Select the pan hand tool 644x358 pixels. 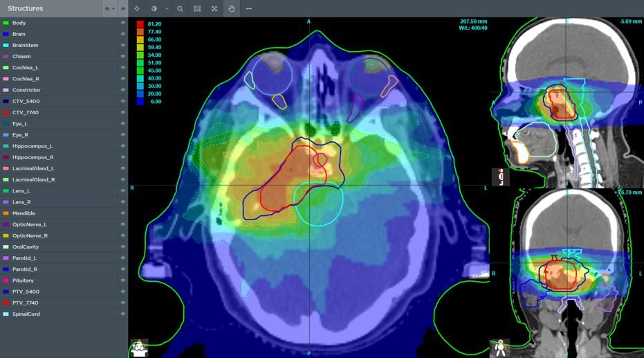click(232, 8)
